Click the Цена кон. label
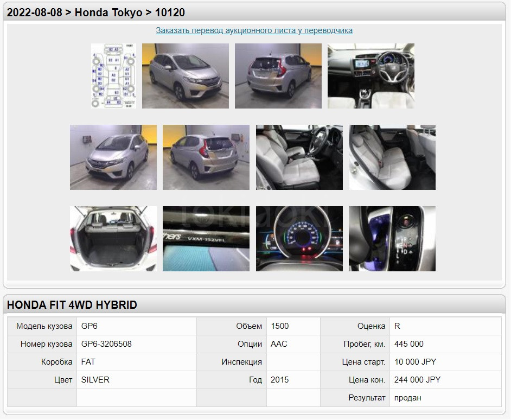Image resolution: width=511 pixels, height=420 pixels. (367, 380)
